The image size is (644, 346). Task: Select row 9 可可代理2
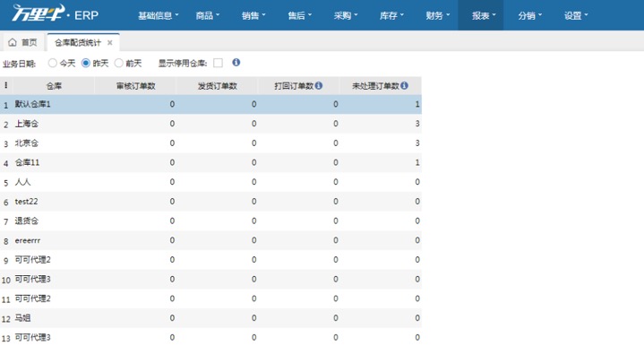210,260
